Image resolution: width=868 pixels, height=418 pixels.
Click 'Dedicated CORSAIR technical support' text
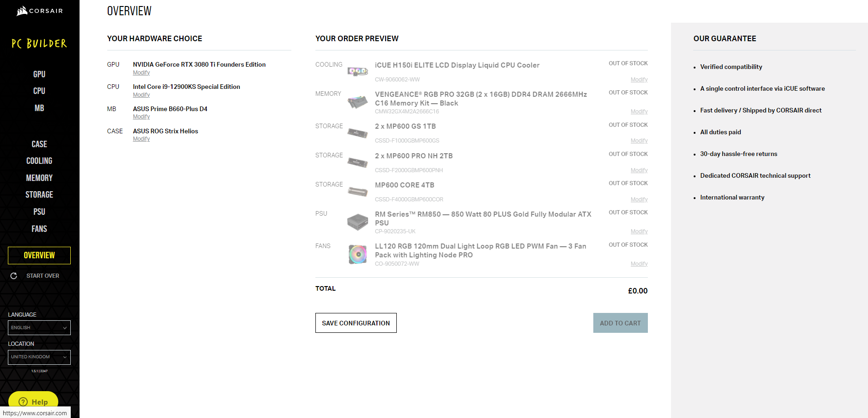point(755,175)
